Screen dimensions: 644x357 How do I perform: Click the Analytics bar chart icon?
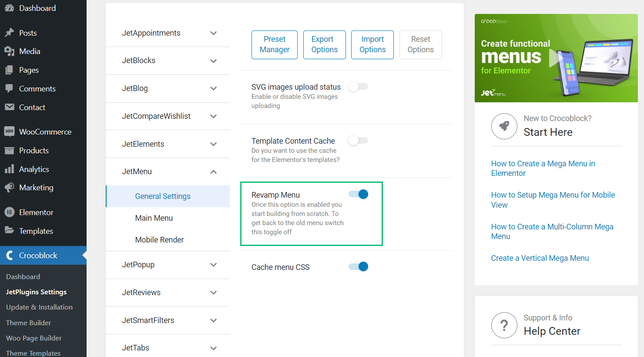9,169
